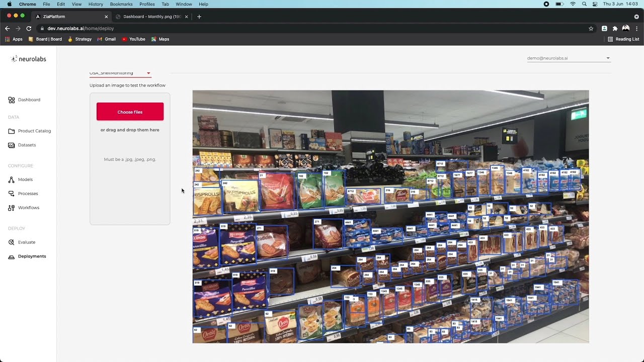This screenshot has height=362, width=644.
Task: Bookmark this page with star icon
Action: [591, 29]
